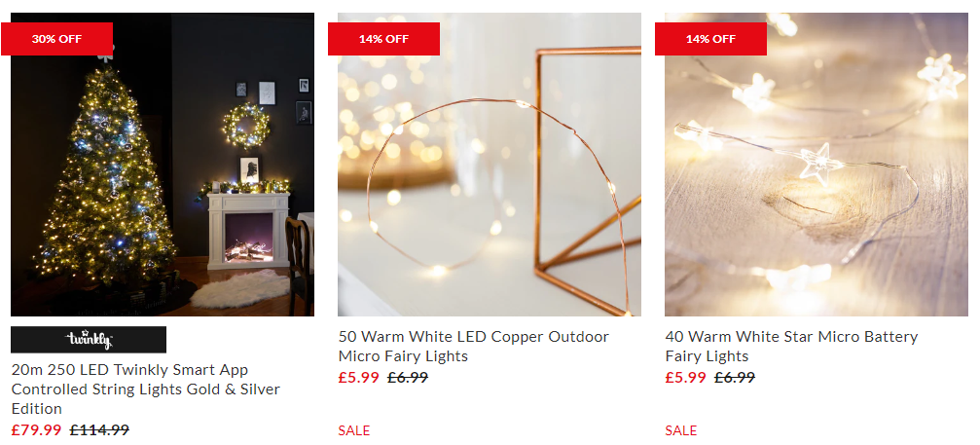Viewport: 980px width, 445px height.
Task: Open the copper micro fairy lights image
Action: click(x=490, y=165)
